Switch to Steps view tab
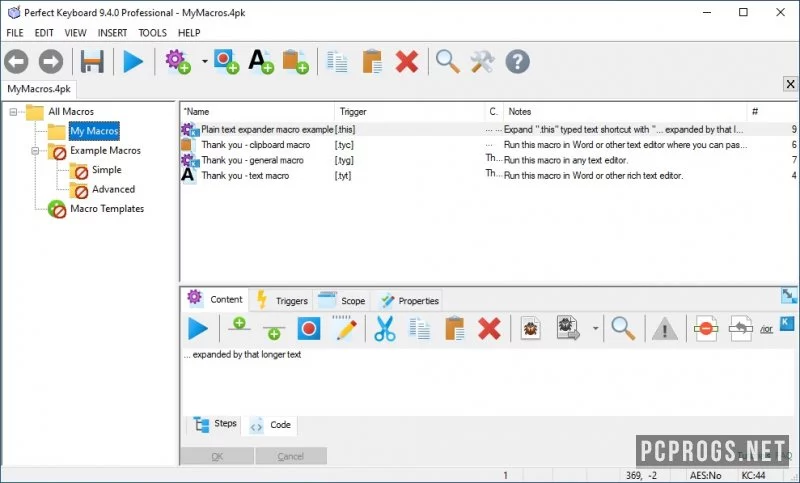Screen dimensions: 800x483 tap(215, 424)
